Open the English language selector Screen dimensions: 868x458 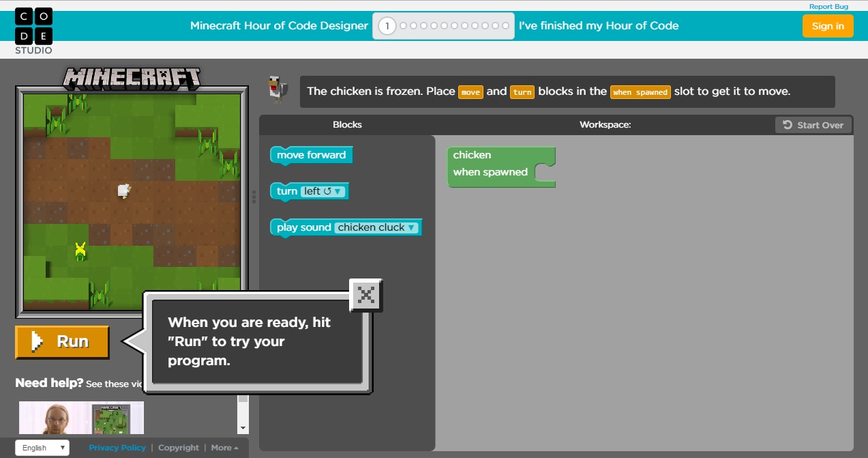[41, 447]
